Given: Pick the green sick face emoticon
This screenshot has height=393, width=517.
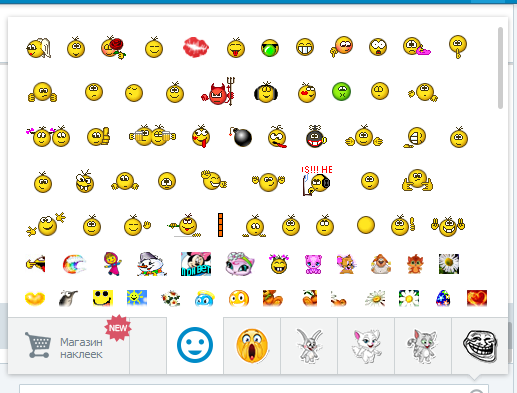Looking at the screenshot, I should tap(341, 91).
